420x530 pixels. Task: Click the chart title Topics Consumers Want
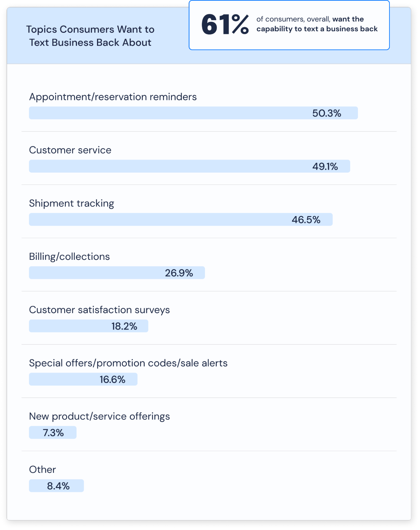click(90, 36)
